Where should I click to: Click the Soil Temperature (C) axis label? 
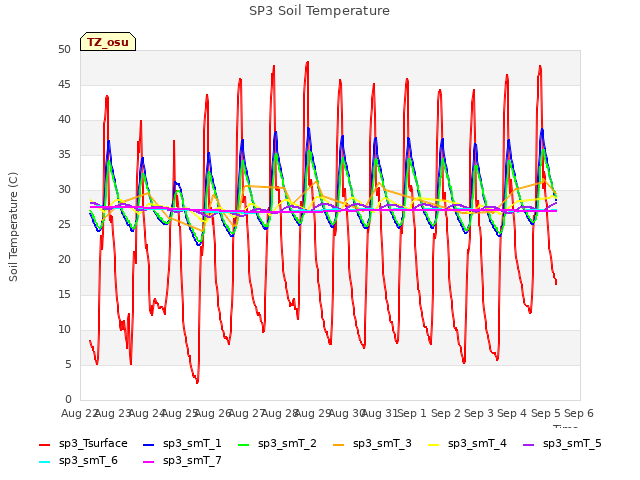click(13, 227)
